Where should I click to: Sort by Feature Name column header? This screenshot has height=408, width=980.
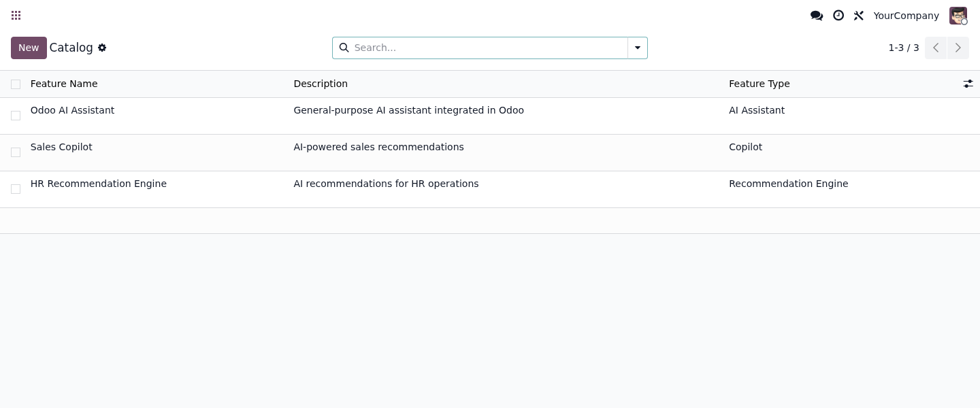point(64,84)
